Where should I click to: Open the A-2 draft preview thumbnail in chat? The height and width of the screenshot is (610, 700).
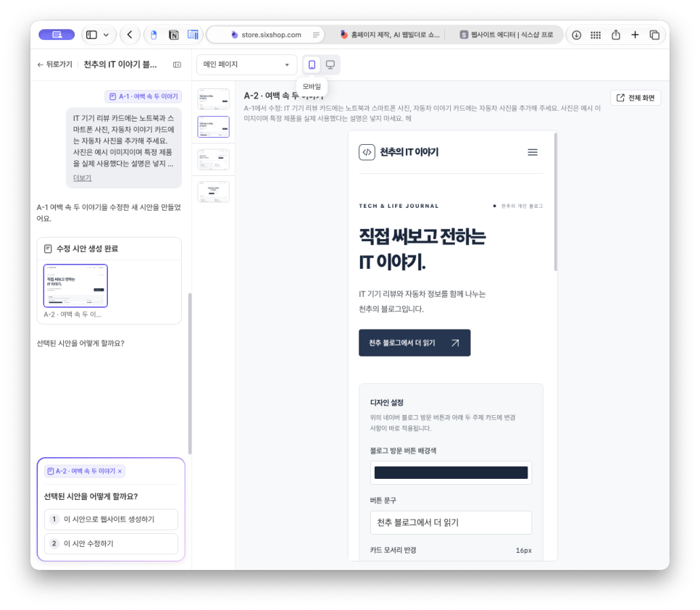(x=75, y=285)
